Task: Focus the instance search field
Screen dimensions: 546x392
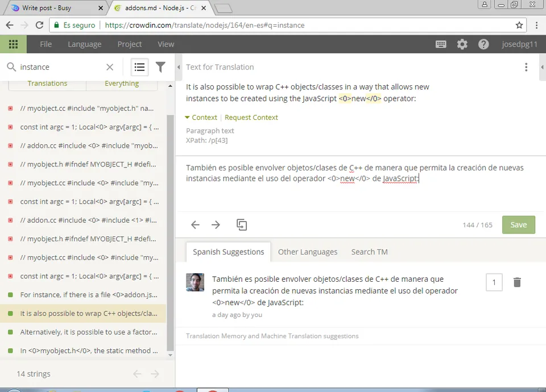Action: 61,67
